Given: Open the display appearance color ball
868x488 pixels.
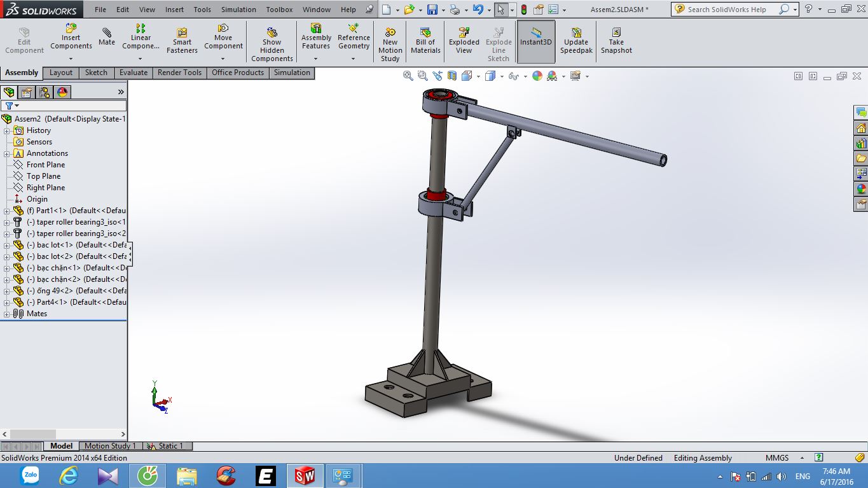Looking at the screenshot, I should (x=537, y=76).
